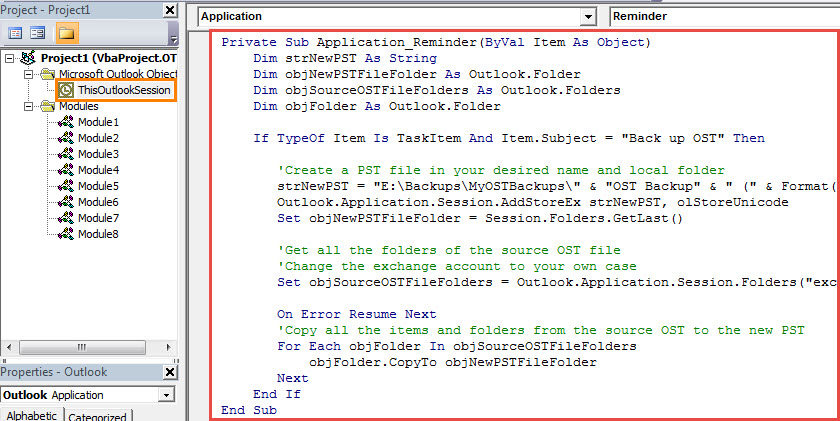Open Module3 in project tree
This screenshot has width=840, height=421.
pos(98,154)
